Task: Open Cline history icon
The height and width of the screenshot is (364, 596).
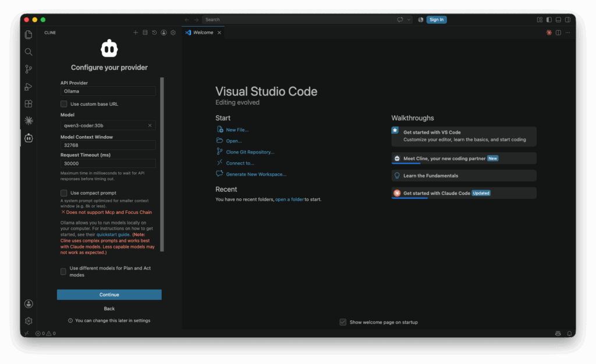Action: 154,33
